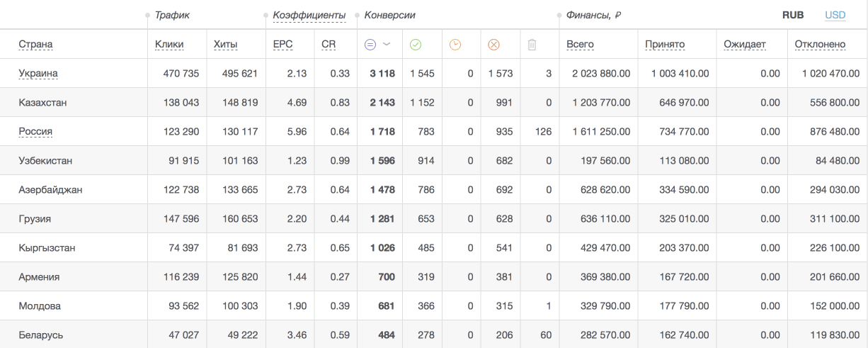Viewport: 868px width, 348px height.
Task: Open the sort chevron next to total conversions
Action: 387,45
